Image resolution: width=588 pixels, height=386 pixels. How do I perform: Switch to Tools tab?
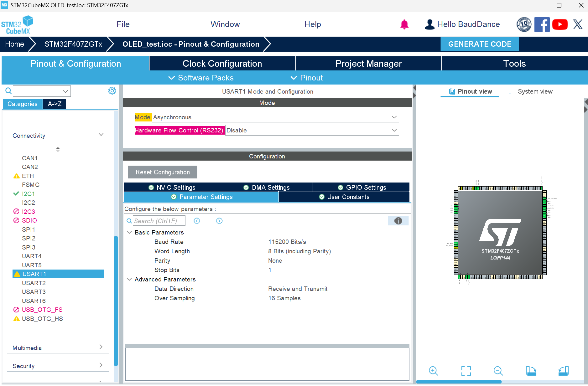pos(514,64)
